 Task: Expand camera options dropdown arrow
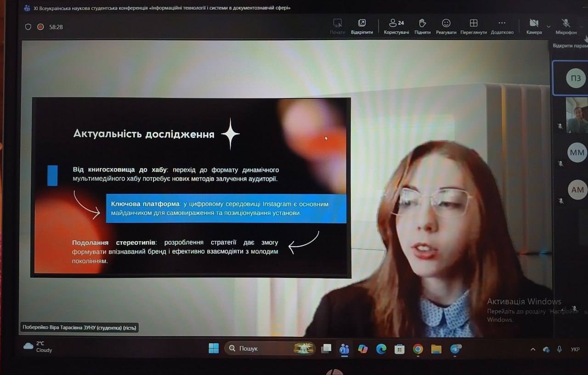pyautogui.click(x=548, y=27)
